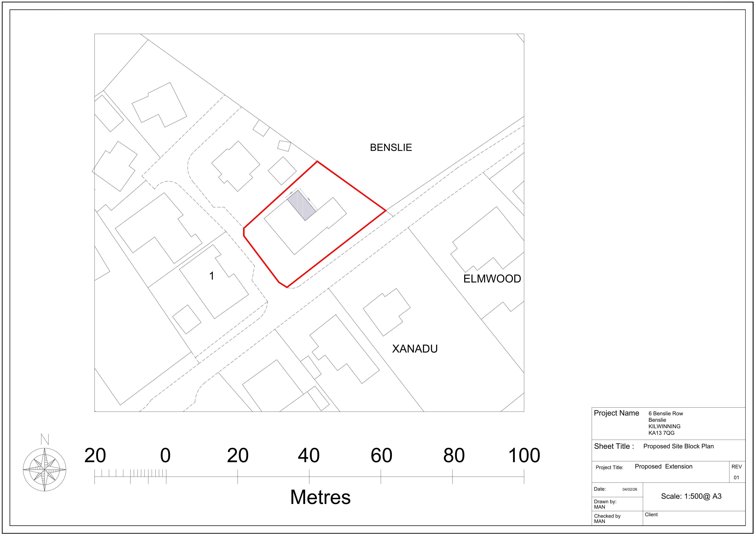Click the 40 mark on scale bar
The image size is (756, 535).
(x=309, y=456)
